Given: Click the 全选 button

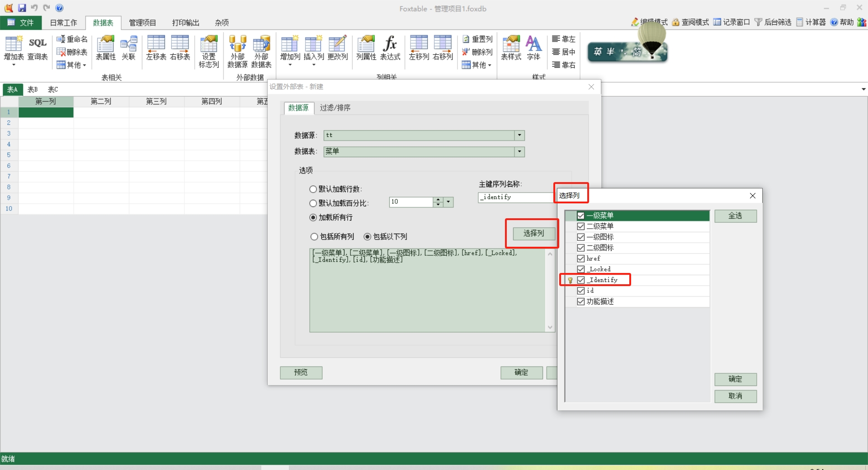Looking at the screenshot, I should point(735,216).
